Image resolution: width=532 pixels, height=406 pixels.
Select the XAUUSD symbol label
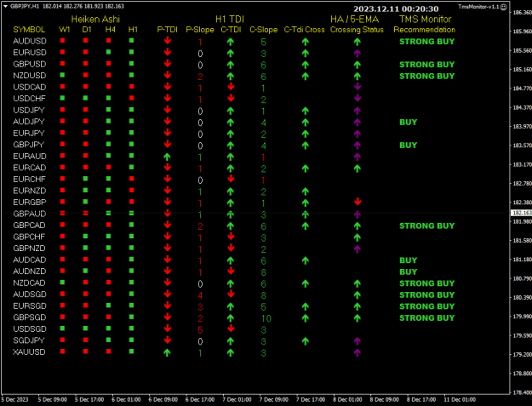pos(29,352)
